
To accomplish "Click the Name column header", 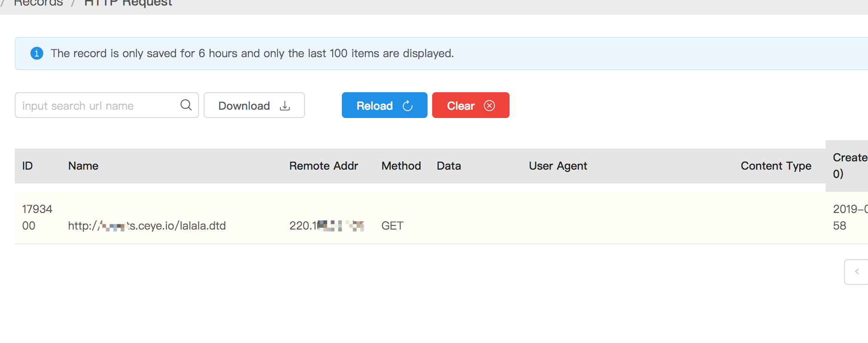I will point(83,166).
